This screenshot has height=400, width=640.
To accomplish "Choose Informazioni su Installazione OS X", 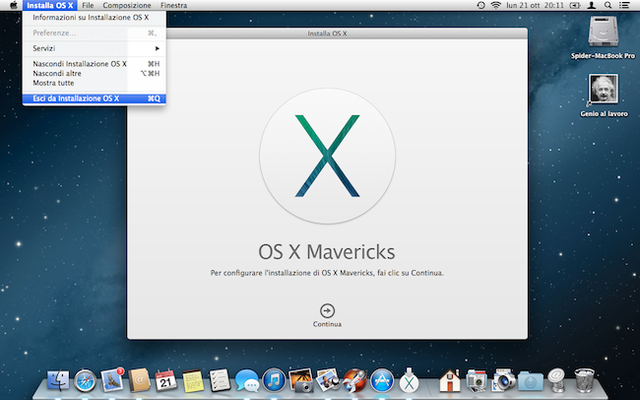I will click(94, 18).
